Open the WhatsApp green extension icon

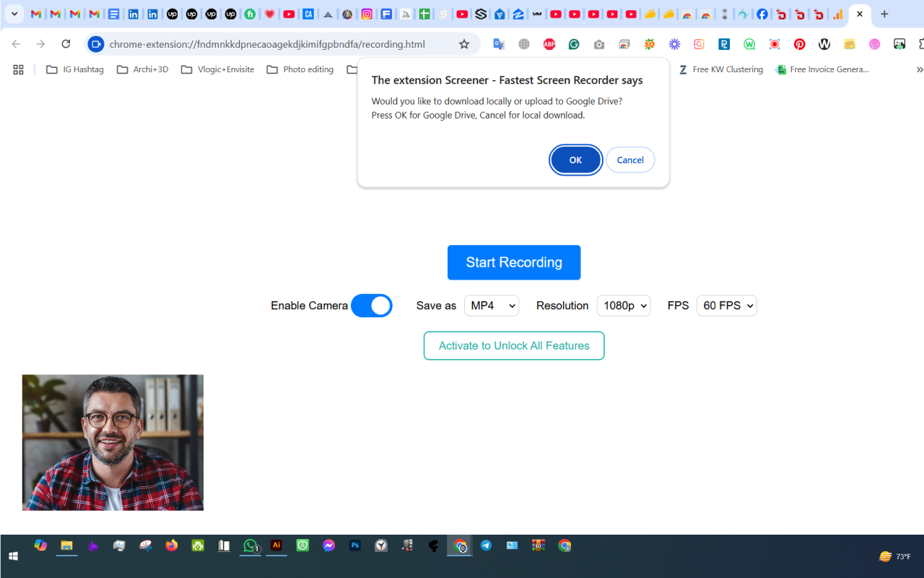click(749, 44)
